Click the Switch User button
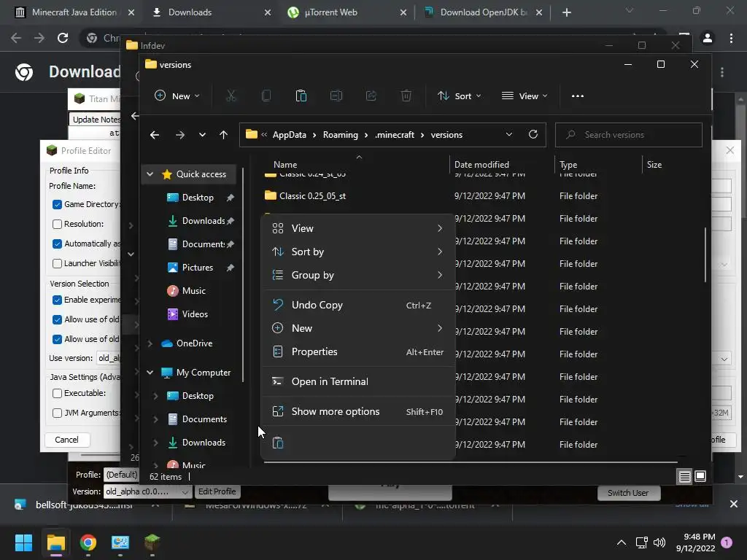This screenshot has height=560, width=747. tap(628, 493)
